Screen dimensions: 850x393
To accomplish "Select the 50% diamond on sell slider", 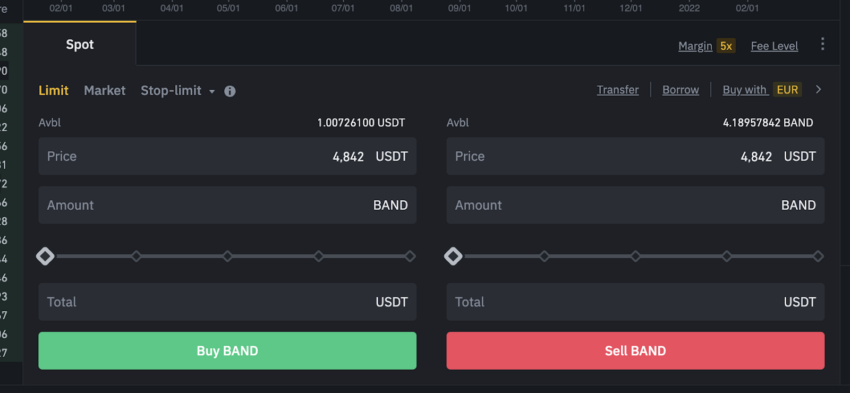I will 635,256.
